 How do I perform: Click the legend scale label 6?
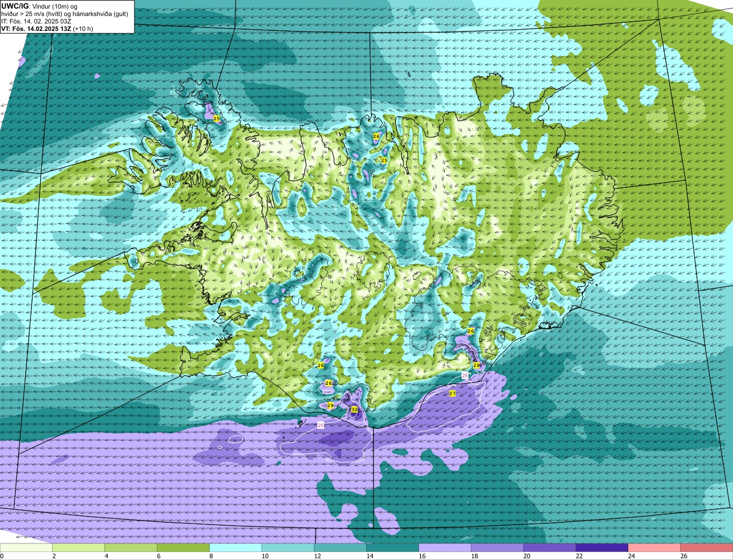point(158,556)
